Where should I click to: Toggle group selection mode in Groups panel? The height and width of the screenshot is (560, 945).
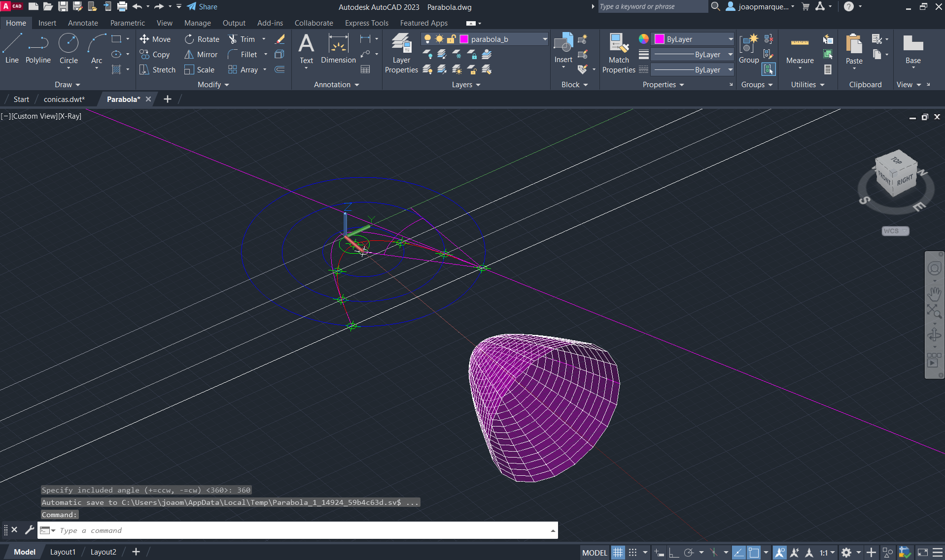769,70
